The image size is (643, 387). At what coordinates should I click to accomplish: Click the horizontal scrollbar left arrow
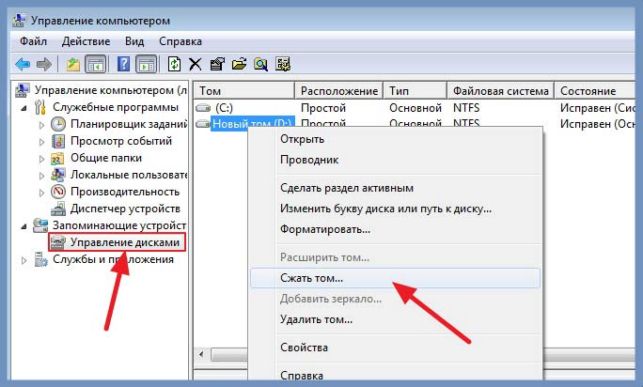point(201,354)
